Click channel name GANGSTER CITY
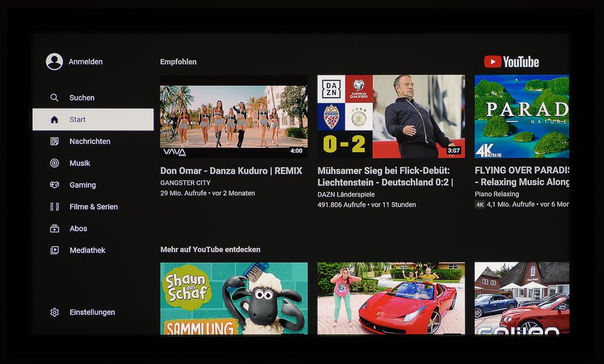This screenshot has width=604, height=364. [185, 183]
